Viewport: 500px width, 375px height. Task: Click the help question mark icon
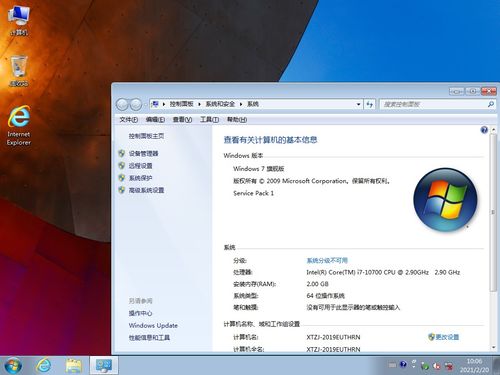coord(484,130)
